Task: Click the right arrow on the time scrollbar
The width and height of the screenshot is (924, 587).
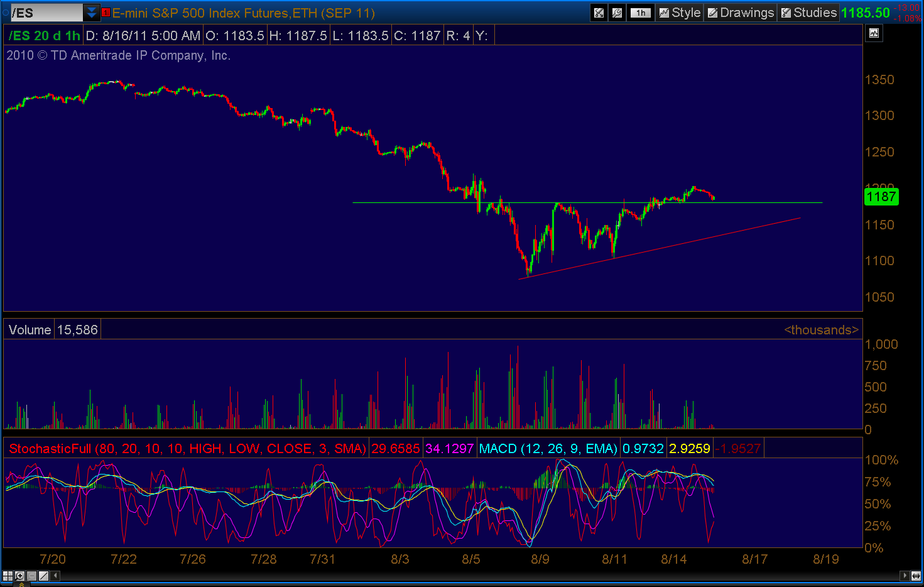Action: 905,576
